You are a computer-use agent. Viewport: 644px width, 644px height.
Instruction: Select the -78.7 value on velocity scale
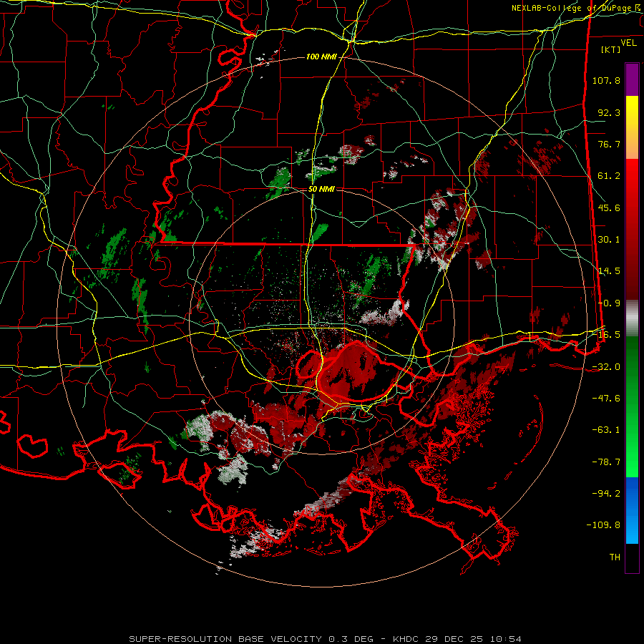tap(606, 462)
